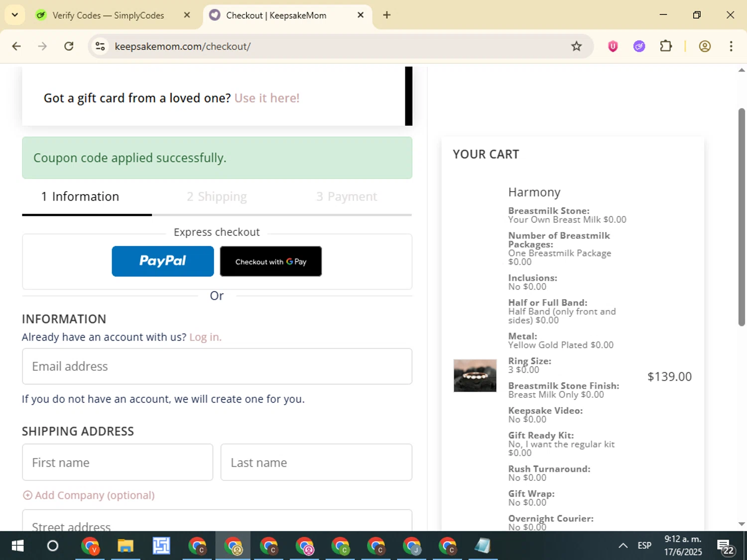
Task: Open the Windows Start menu
Action: (x=17, y=546)
